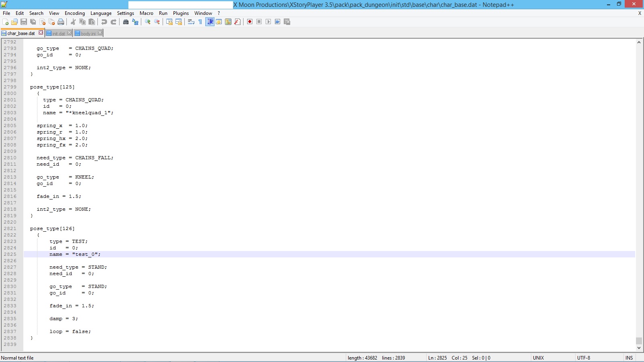
Task: Click the scroll down arrow
Action: [x=639, y=348]
